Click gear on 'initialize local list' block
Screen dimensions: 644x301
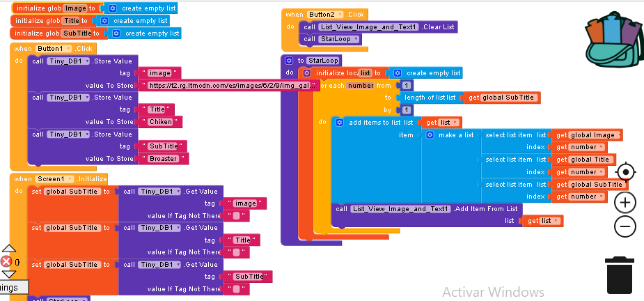coord(306,73)
